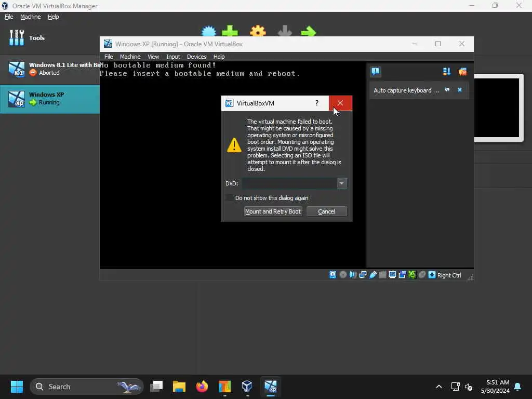Open Input menu in Windows XP window
Viewport: 532px width, 399px height.
173,57
